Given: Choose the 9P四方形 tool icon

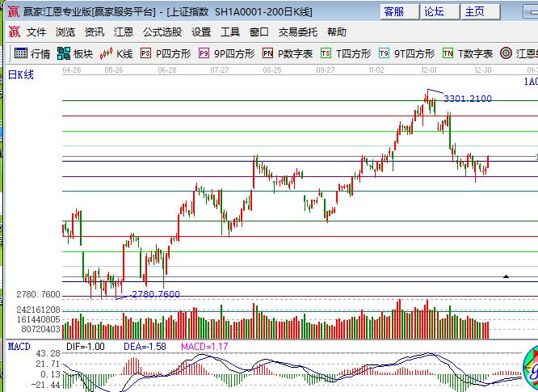Looking at the screenshot, I should point(226,53).
